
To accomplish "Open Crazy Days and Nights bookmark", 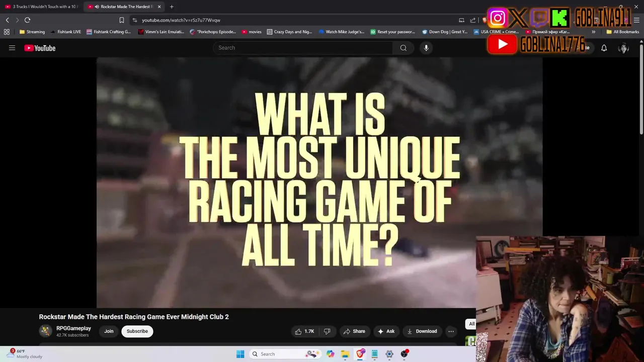I will [290, 32].
